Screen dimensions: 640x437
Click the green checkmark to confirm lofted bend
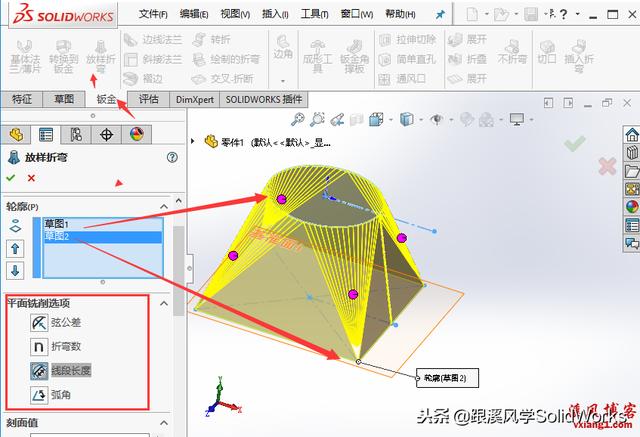(11, 177)
